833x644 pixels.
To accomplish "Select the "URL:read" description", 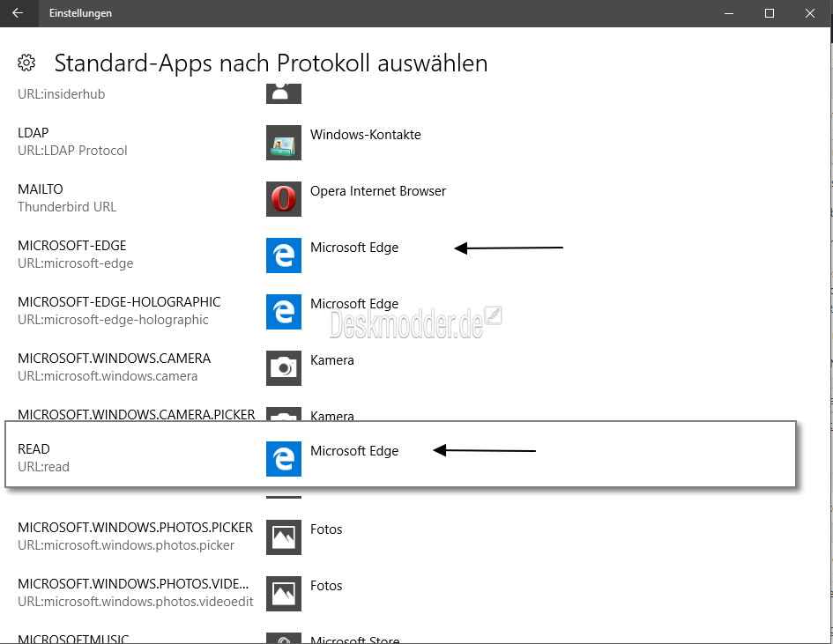I will click(43, 467).
